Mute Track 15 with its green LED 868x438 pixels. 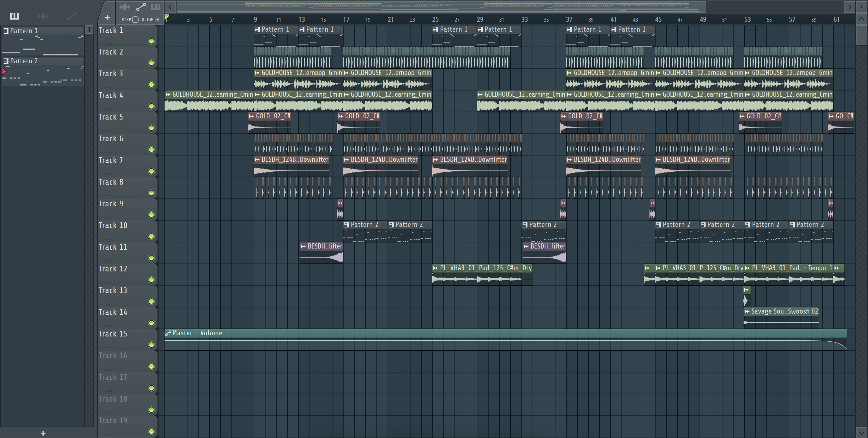click(152, 345)
